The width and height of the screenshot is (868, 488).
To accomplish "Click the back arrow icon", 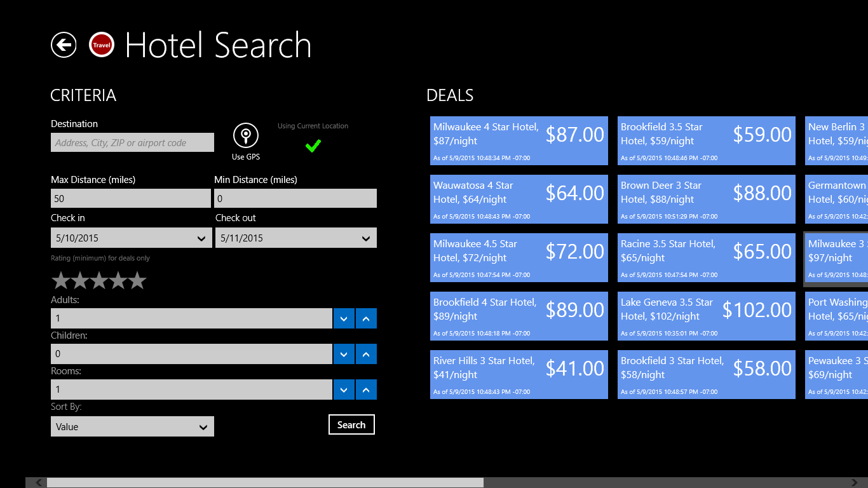I will tap(64, 45).
